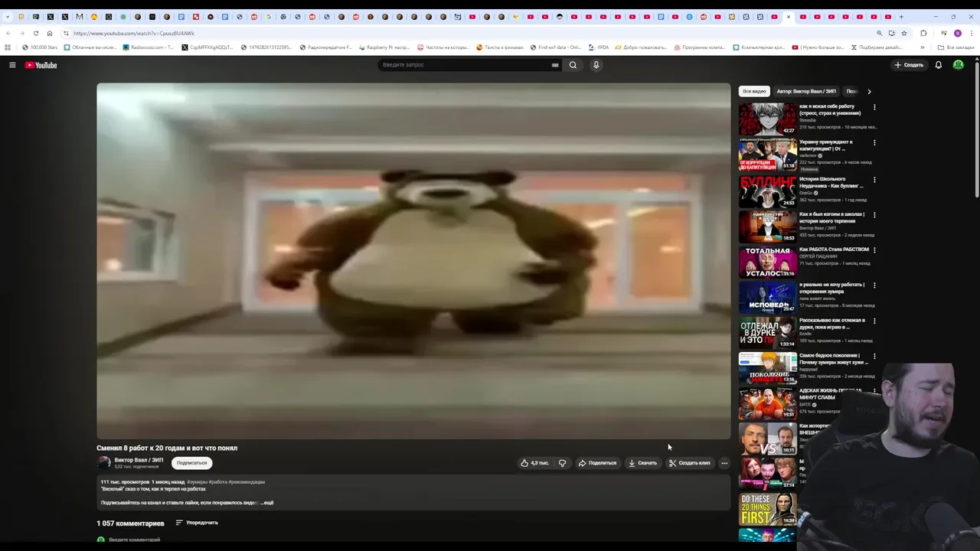
Task: Click the 'Создать клип' button
Action: (x=689, y=463)
